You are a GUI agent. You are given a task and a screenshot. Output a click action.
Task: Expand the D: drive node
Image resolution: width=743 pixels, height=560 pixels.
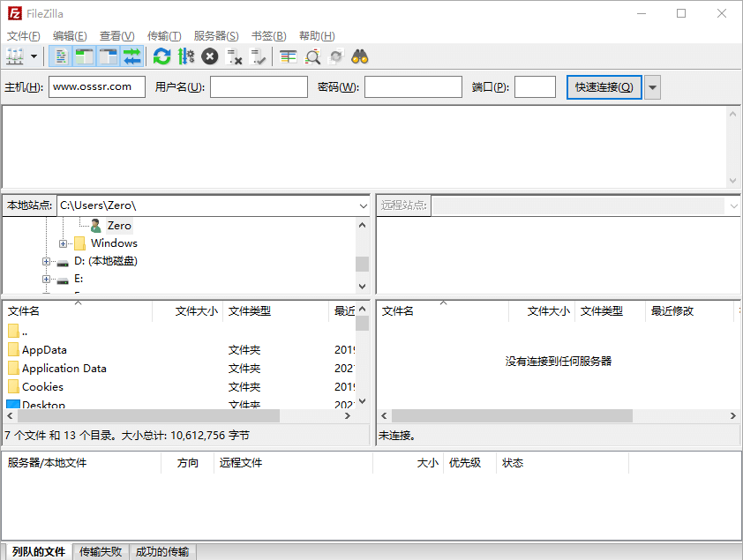point(46,261)
